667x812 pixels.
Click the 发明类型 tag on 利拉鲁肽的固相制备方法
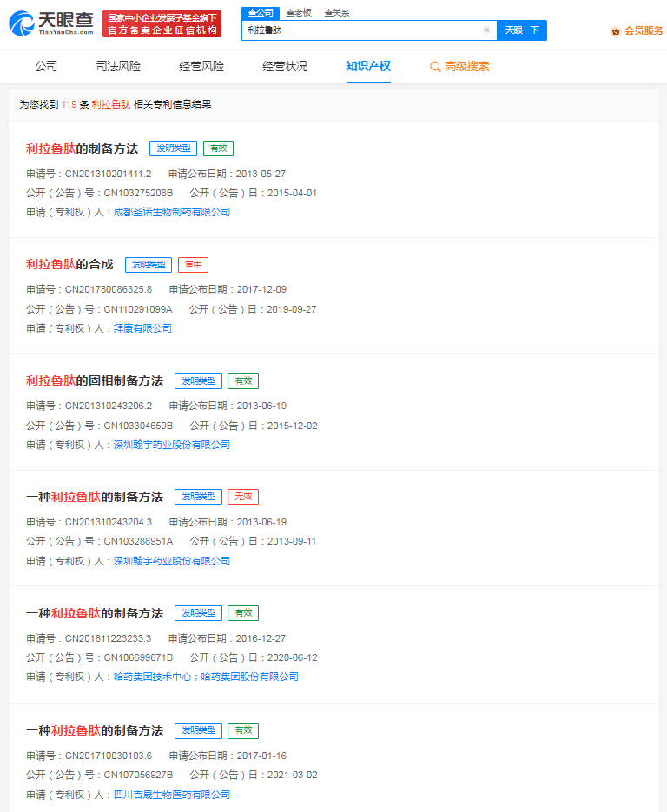pyautogui.click(x=198, y=381)
